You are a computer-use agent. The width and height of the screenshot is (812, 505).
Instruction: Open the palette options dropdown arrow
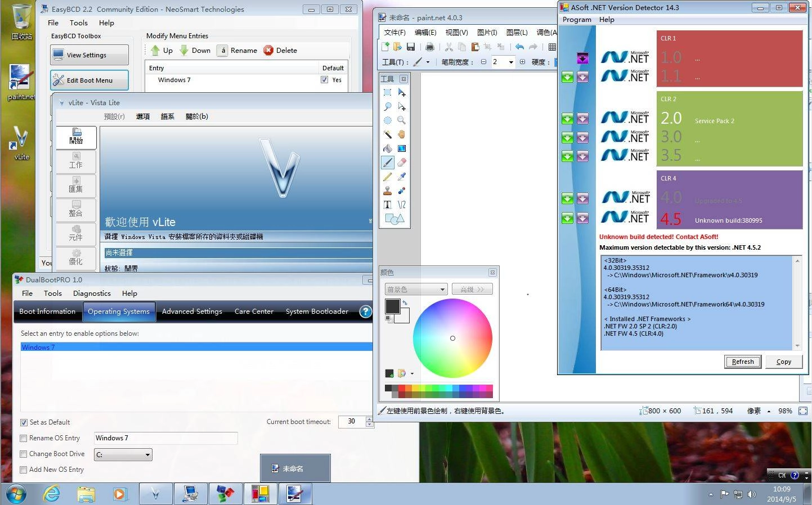point(412,373)
